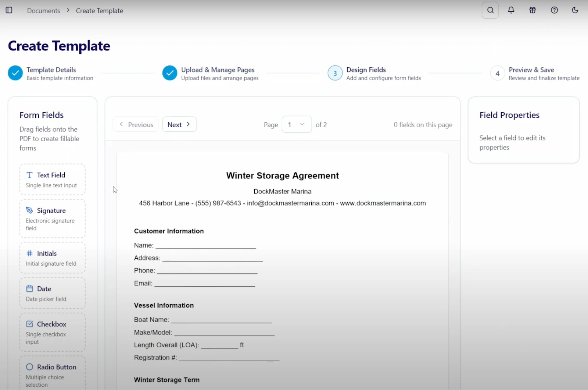
Task: Click the gift box icon
Action: tap(533, 10)
